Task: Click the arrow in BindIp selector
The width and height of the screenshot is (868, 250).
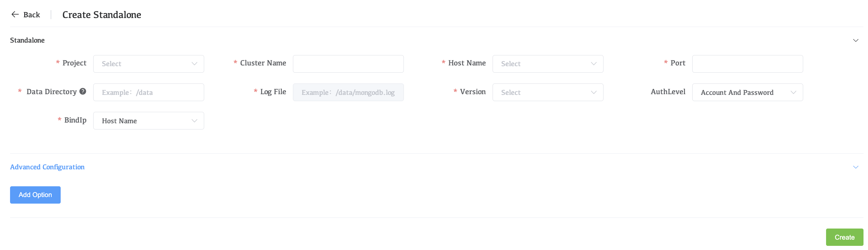Action: (194, 121)
